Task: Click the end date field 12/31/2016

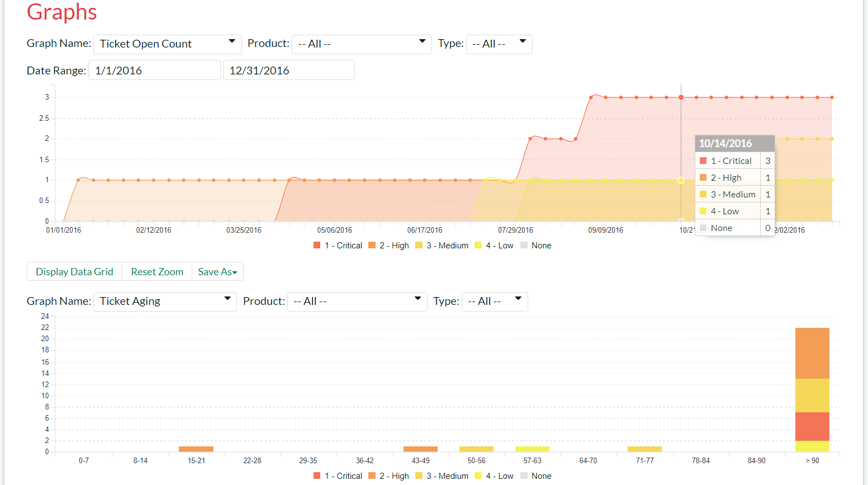Action: point(288,70)
